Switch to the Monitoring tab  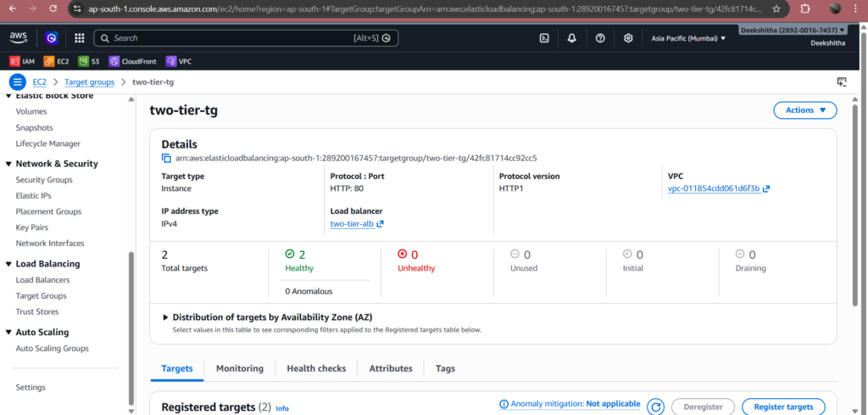coord(239,368)
